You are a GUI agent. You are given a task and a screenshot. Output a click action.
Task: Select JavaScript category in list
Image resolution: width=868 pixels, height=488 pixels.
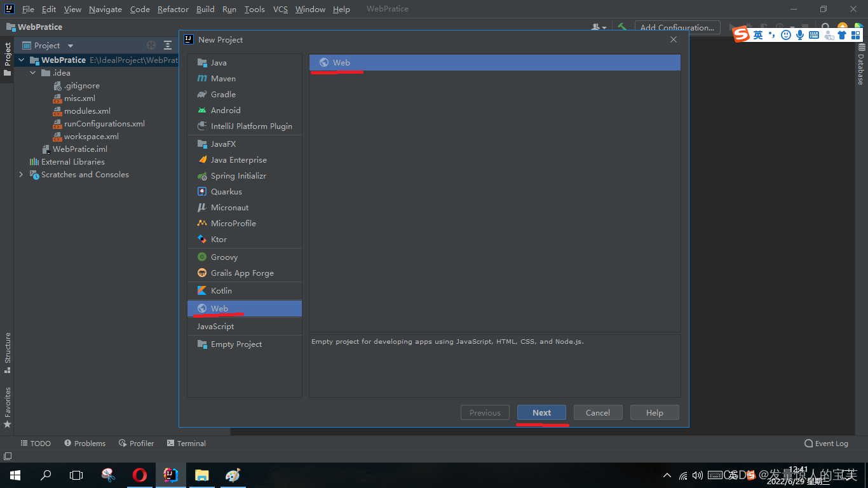tap(245, 326)
